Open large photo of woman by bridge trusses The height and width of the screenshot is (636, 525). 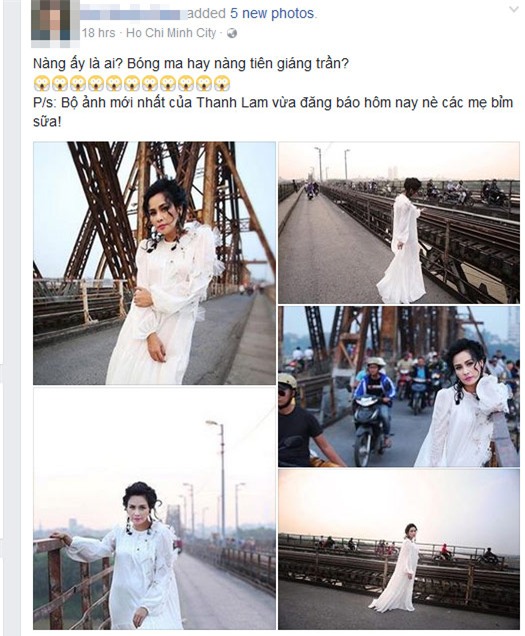154,263
